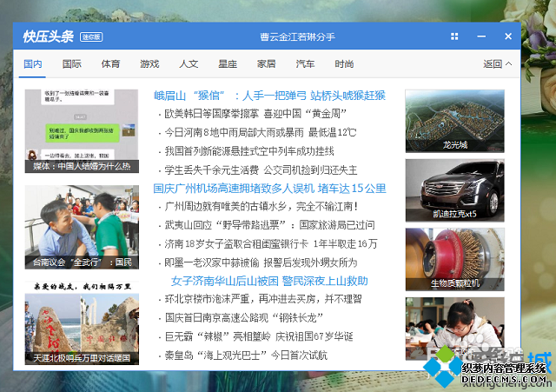
Task: Minimize the 快压头条 window
Action: [x=481, y=37]
